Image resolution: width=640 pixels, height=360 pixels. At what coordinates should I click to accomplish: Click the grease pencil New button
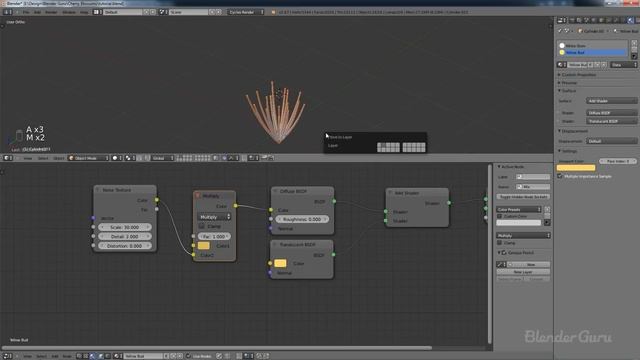coord(529,264)
